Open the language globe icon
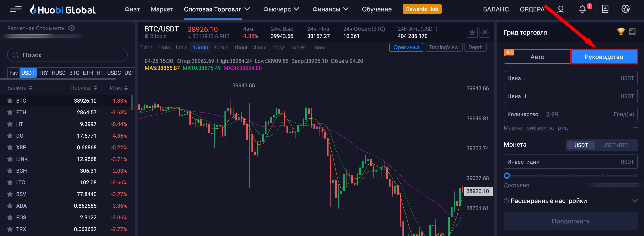This screenshot has height=236, width=644. pos(625,9)
